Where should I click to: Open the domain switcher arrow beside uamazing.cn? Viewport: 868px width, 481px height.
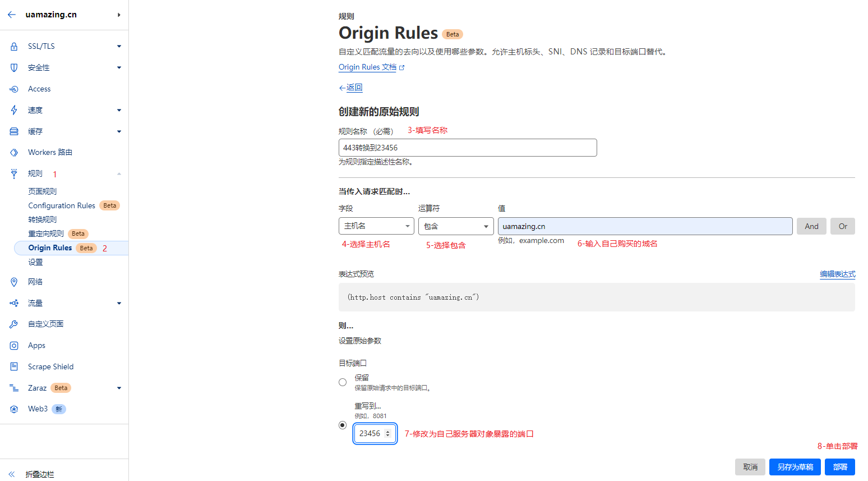pos(119,15)
